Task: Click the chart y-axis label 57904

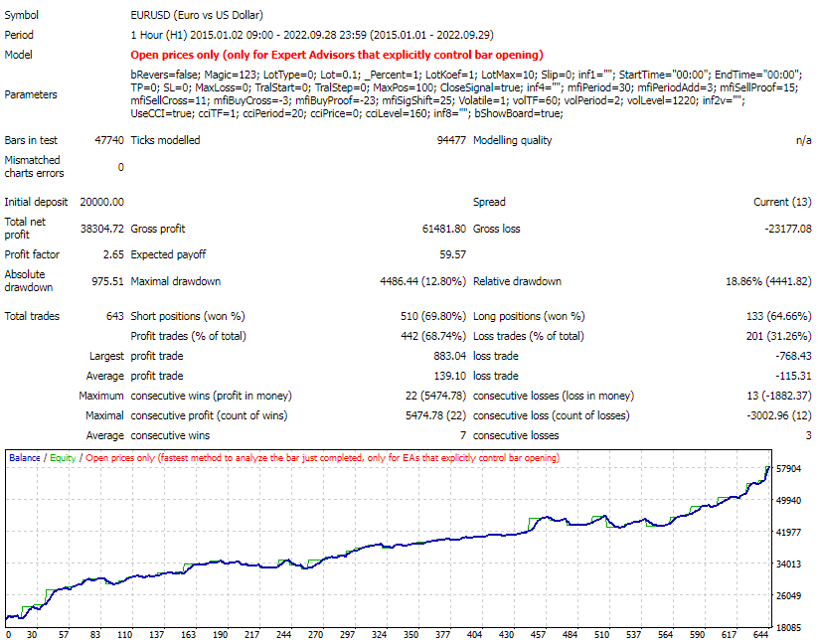Action: point(788,469)
